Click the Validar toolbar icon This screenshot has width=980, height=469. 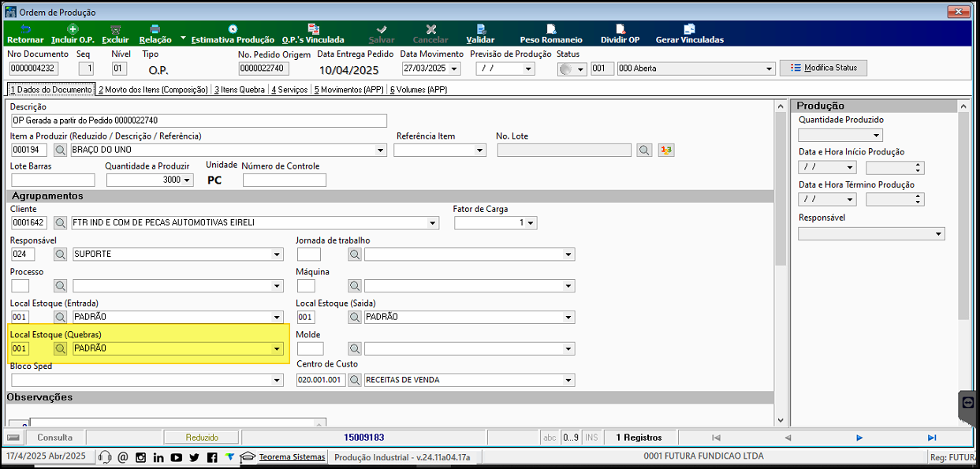coord(480,33)
